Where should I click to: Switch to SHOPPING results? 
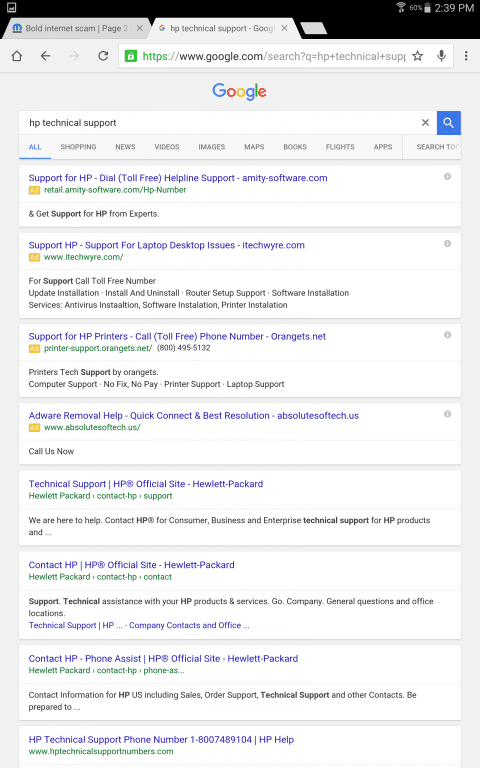point(78,146)
